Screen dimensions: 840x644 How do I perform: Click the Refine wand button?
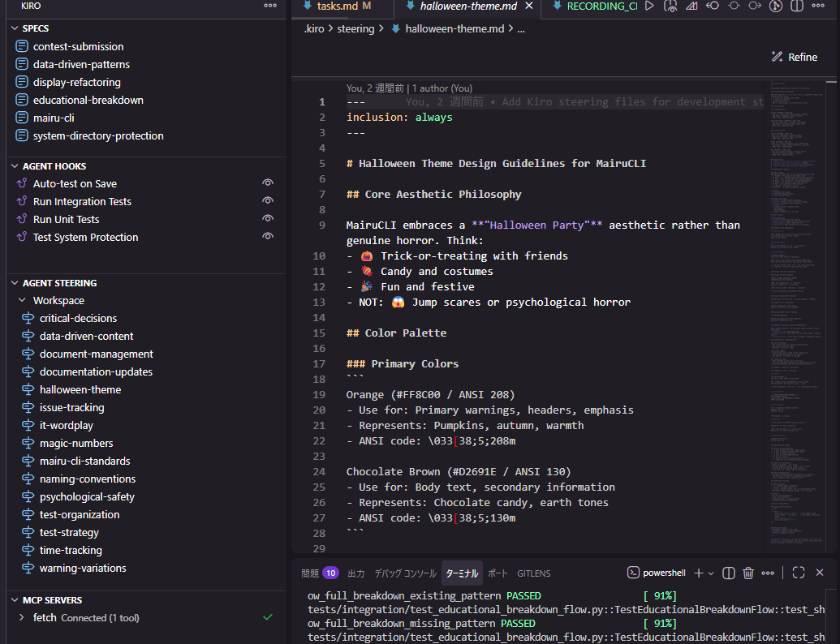[794, 57]
